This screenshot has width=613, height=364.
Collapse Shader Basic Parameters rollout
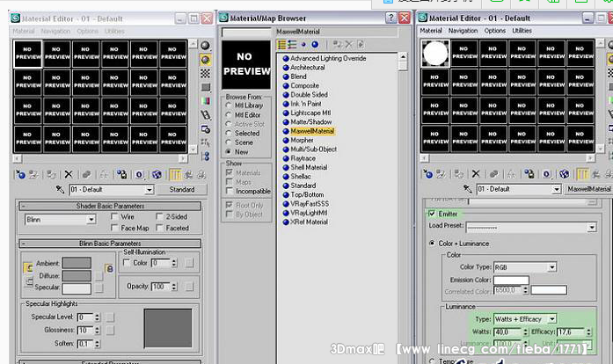pos(110,206)
